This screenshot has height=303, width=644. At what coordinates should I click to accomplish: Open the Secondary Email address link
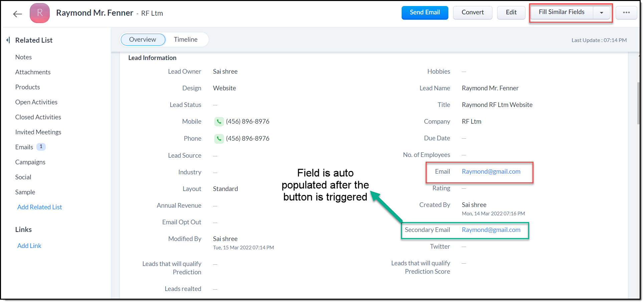click(491, 230)
